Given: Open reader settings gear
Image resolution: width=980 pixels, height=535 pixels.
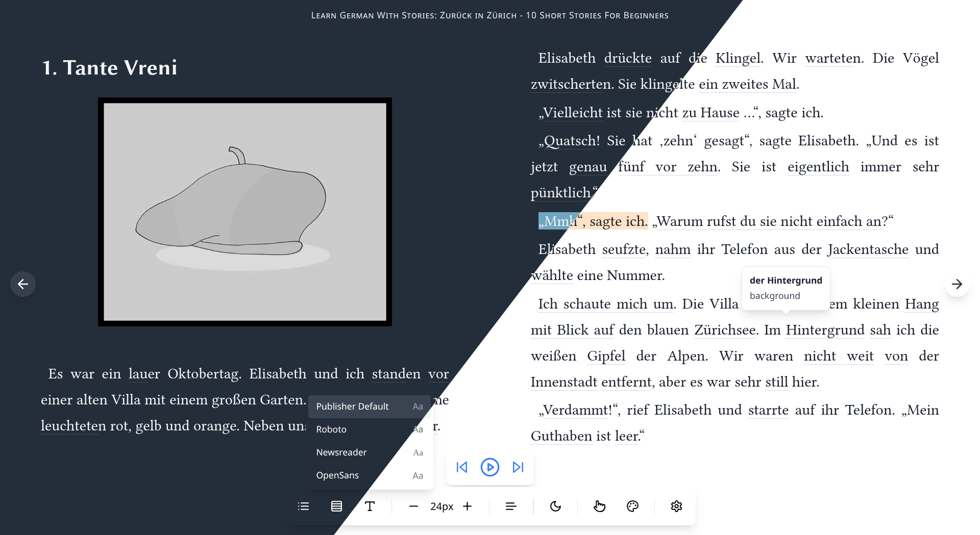Looking at the screenshot, I should pos(676,506).
